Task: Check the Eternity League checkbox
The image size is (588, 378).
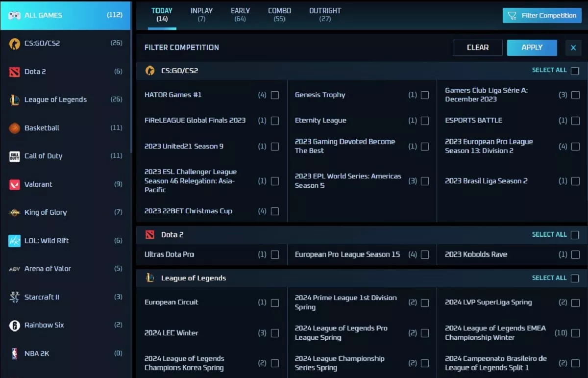Action: 425,121
